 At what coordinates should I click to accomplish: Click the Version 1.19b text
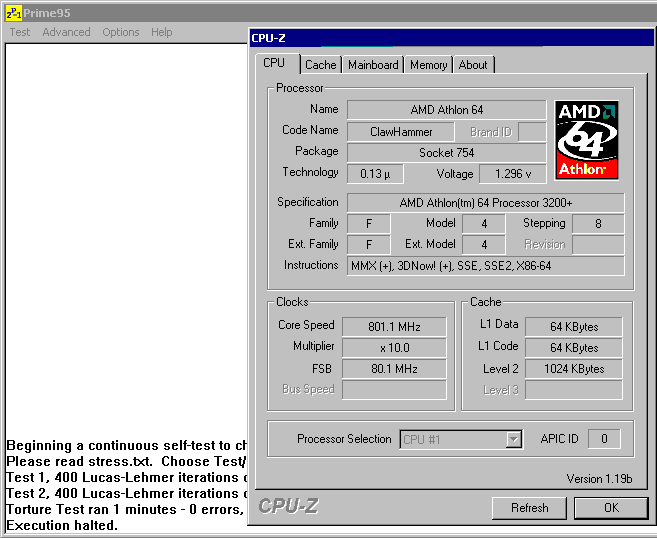click(x=599, y=479)
